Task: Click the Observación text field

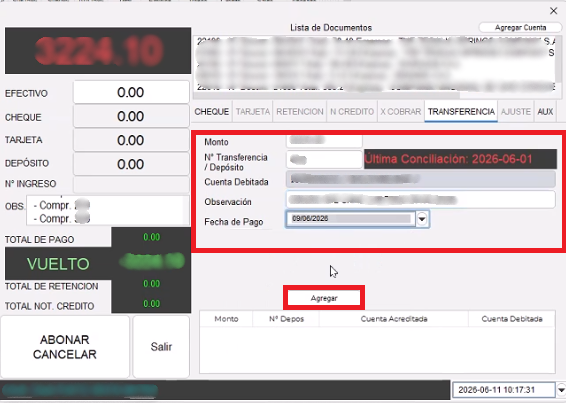Action: pyautogui.click(x=421, y=199)
